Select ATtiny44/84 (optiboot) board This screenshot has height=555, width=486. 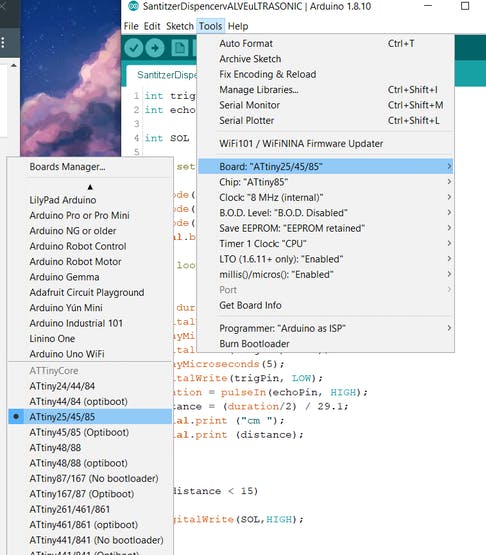point(90,401)
